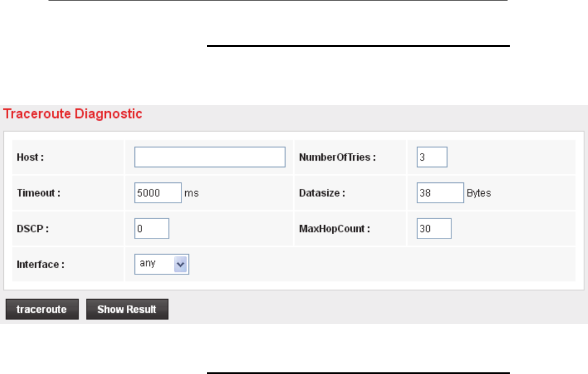This screenshot has height=374, width=588.
Task: Click the DSCP input field
Action: 152,229
